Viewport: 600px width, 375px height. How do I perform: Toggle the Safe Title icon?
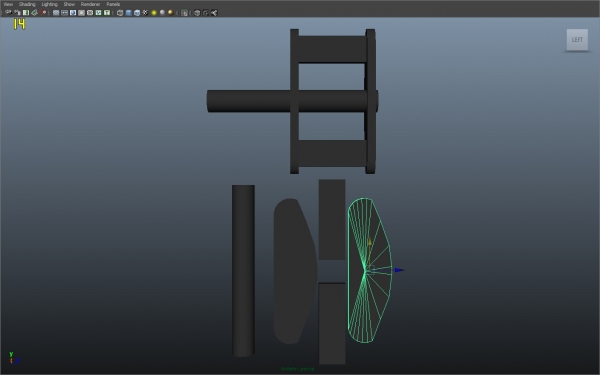coord(107,13)
